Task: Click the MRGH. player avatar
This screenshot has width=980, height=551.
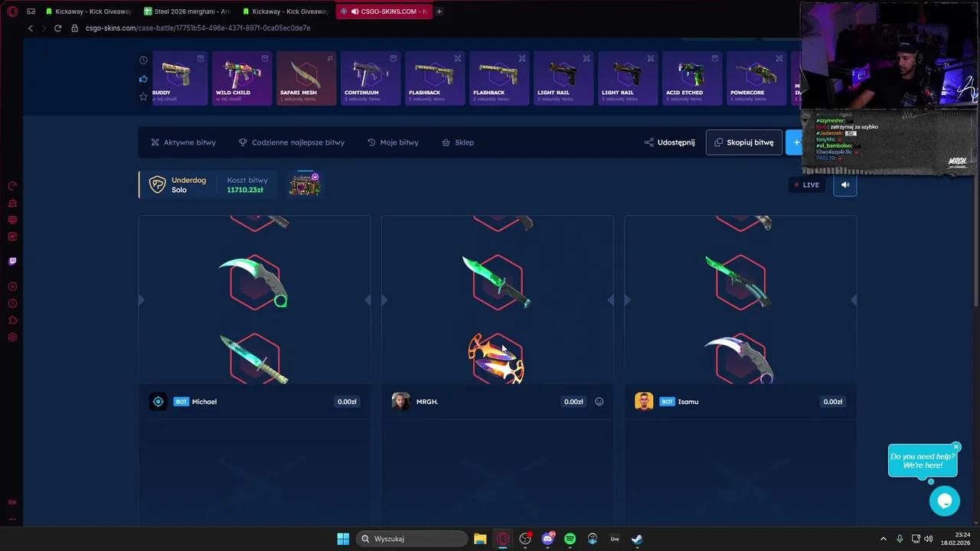Action: coord(401,402)
